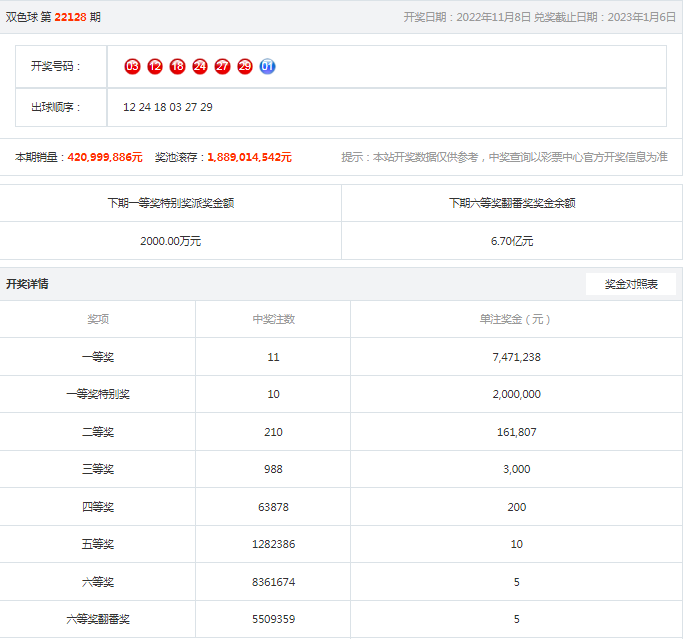This screenshot has height=639, width=685.
Task: Click the 二等奖 row label
Action: (98, 432)
